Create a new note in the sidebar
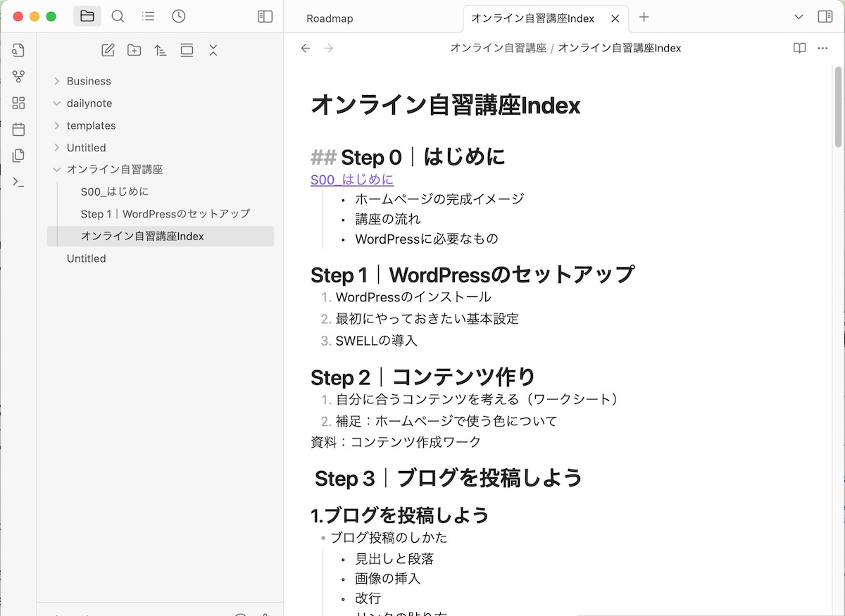 [x=108, y=50]
